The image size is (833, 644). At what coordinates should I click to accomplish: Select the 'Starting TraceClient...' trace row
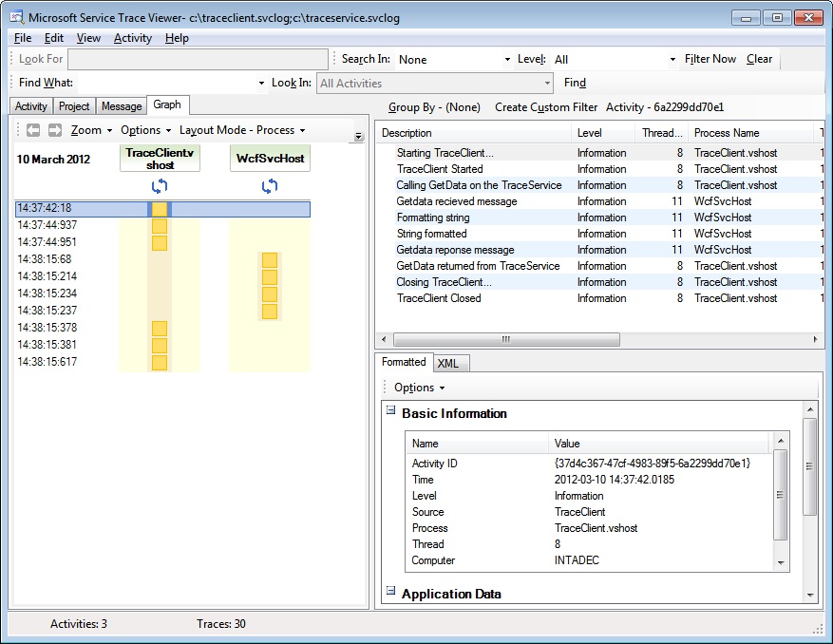[600, 153]
